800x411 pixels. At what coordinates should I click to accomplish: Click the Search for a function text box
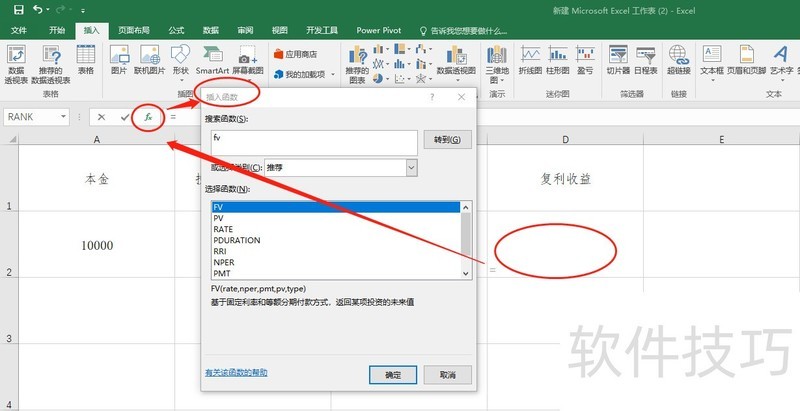coord(314,142)
